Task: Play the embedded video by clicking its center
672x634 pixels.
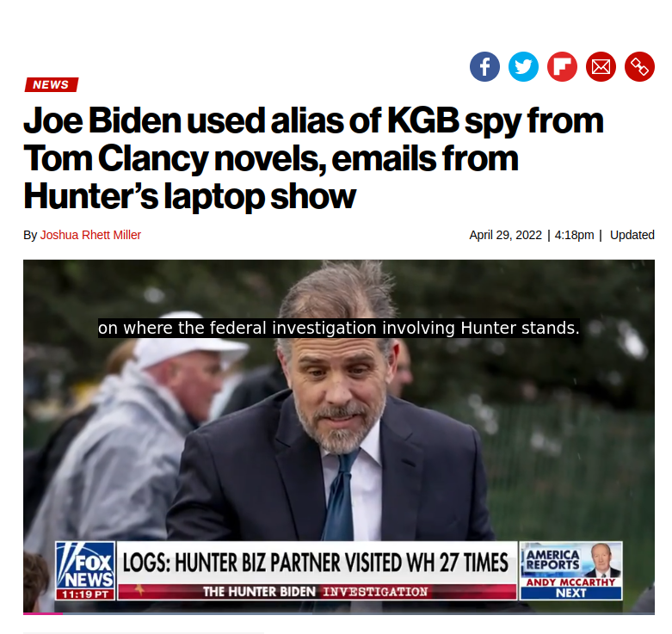Action: click(x=339, y=437)
